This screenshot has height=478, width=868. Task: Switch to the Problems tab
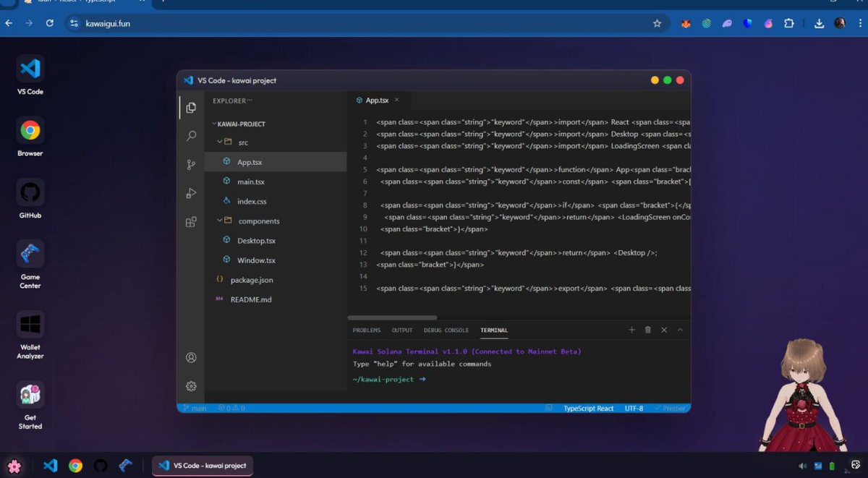(366, 330)
